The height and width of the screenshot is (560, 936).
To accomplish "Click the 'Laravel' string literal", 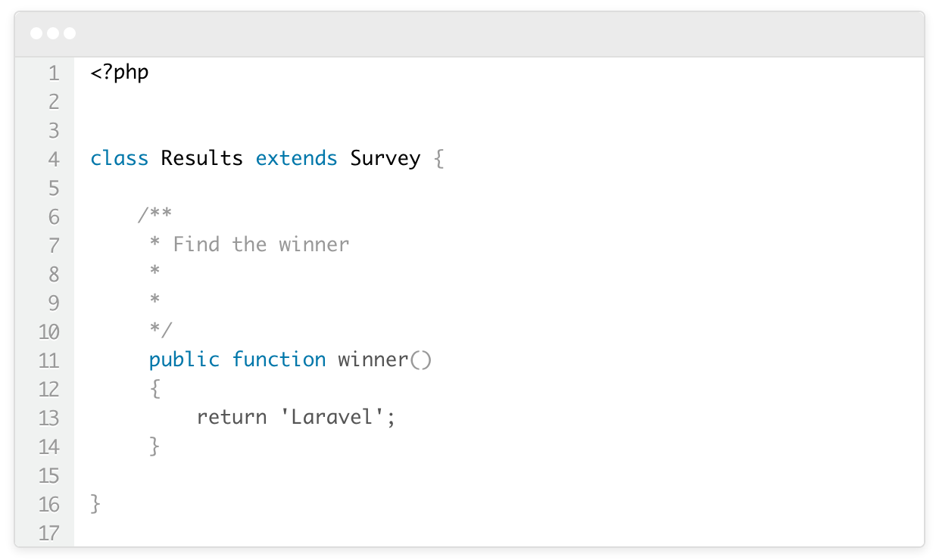I will point(332,417).
